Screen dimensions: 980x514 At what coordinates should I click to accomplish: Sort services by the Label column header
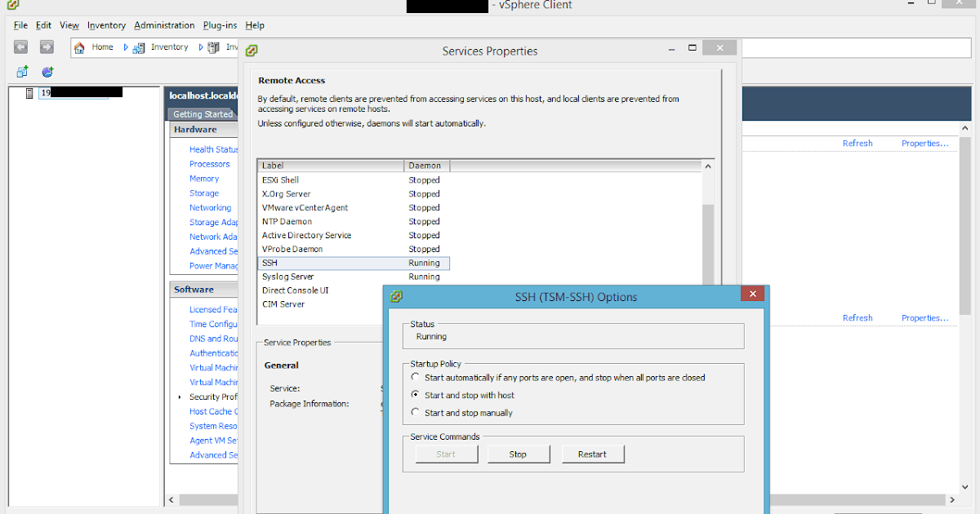[x=331, y=166]
